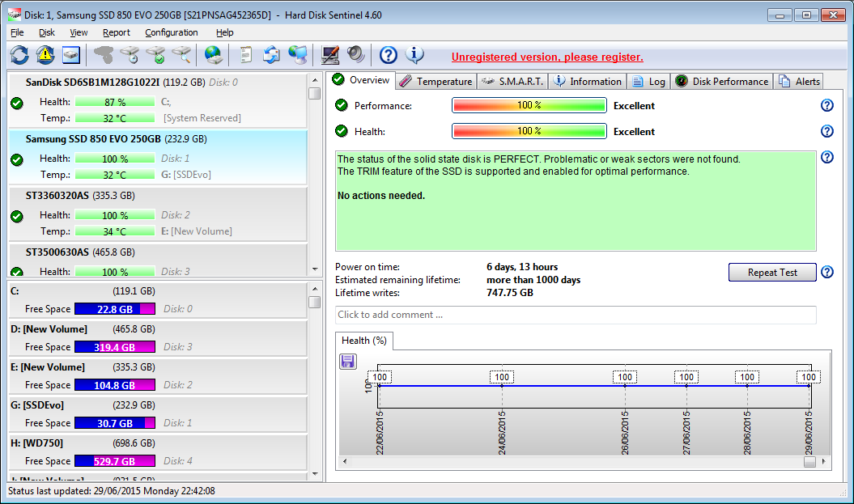Select the C: partition entry
Image resolution: width=854 pixels, height=504 pixels.
(158, 300)
